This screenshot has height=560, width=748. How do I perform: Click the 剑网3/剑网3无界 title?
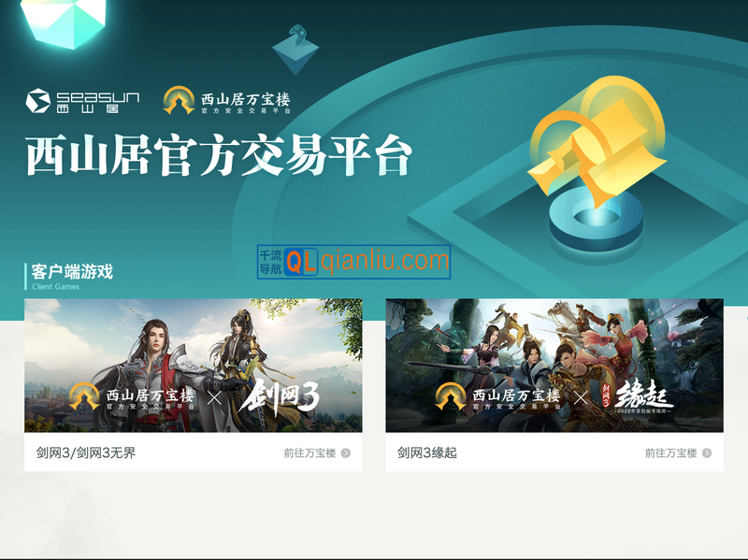[x=86, y=452]
